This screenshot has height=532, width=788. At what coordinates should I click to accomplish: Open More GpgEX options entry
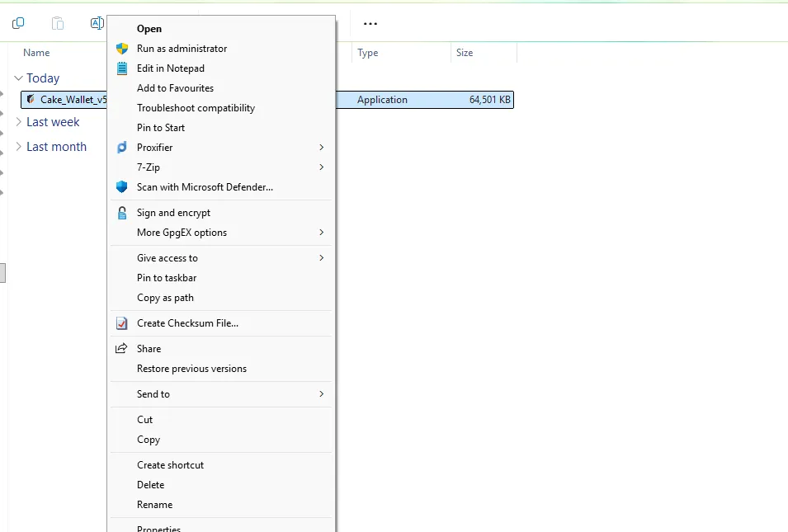click(221, 233)
